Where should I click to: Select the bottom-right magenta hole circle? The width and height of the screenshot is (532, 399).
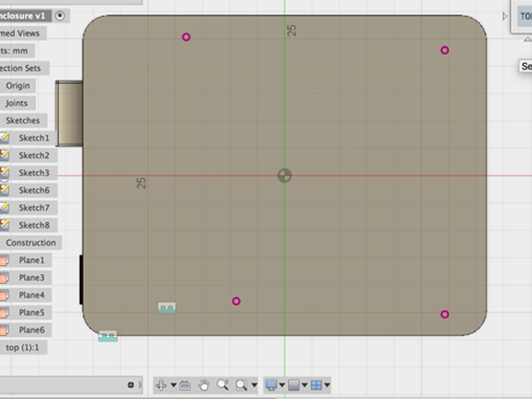(445, 315)
